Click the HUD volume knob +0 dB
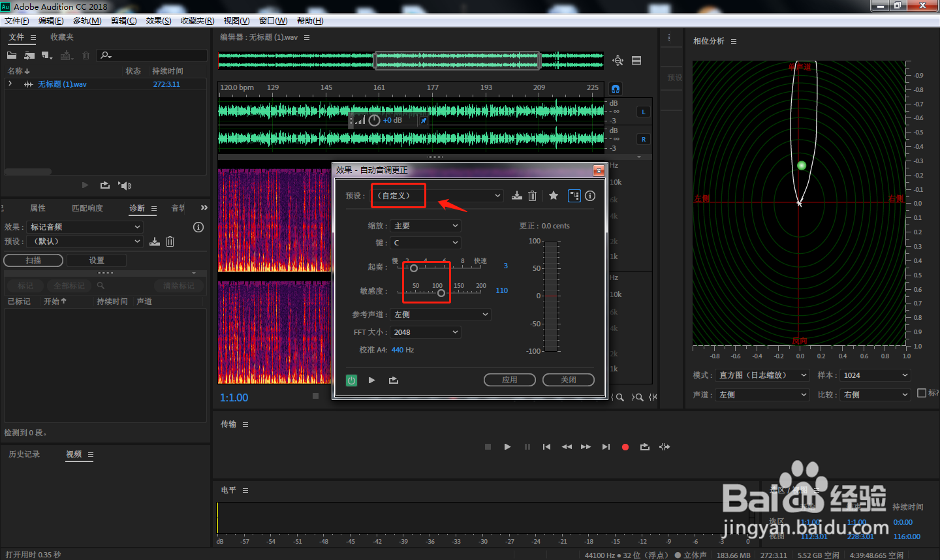Screen dimensions: 940x560 pyautogui.click(x=374, y=121)
